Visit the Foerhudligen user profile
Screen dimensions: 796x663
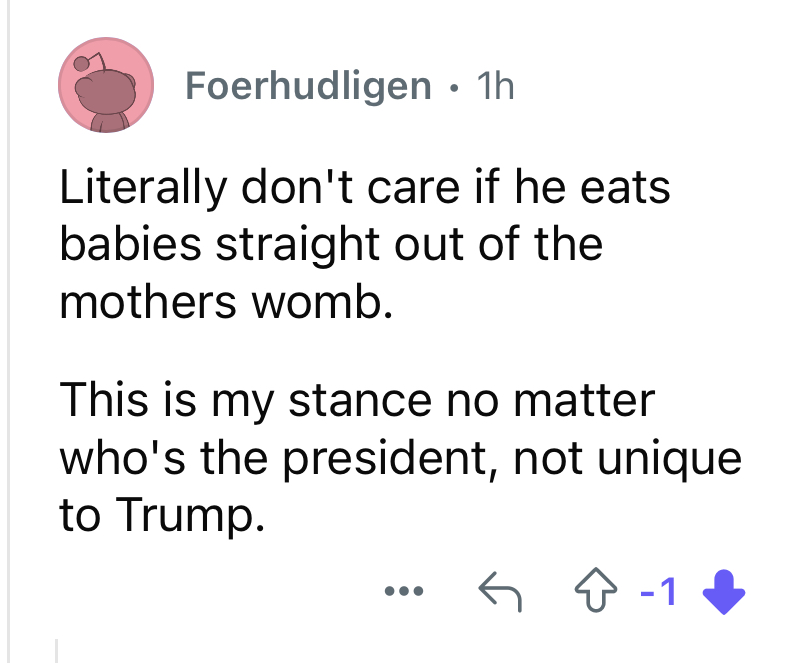(x=308, y=88)
